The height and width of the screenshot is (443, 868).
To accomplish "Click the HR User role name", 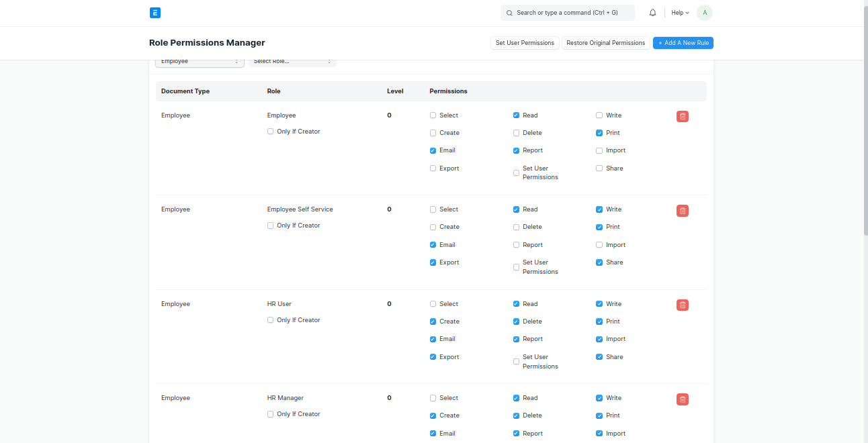I will [279, 304].
